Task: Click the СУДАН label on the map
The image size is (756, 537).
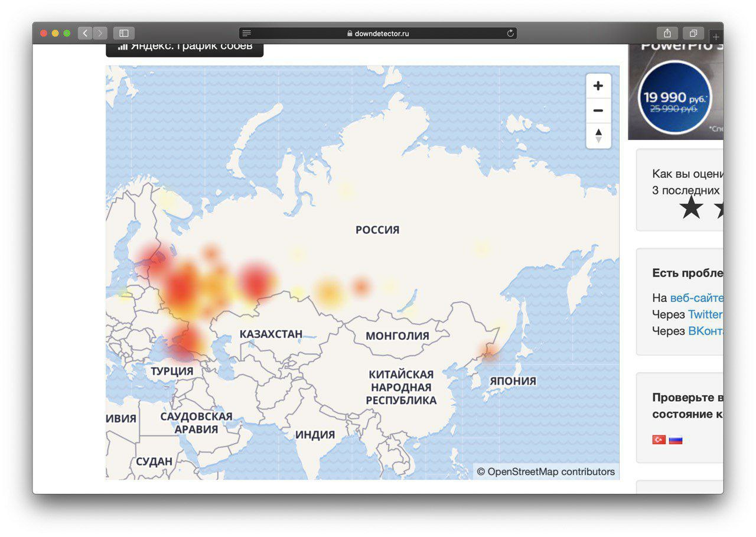Action: [x=154, y=461]
